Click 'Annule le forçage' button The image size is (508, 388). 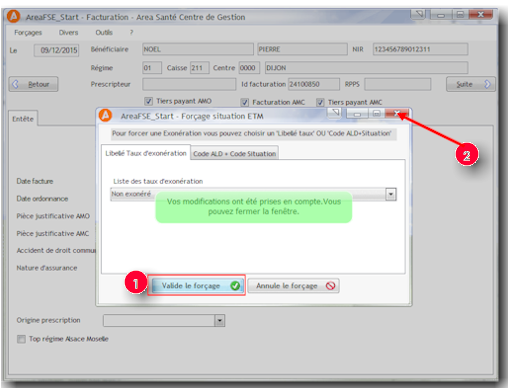pos(293,286)
